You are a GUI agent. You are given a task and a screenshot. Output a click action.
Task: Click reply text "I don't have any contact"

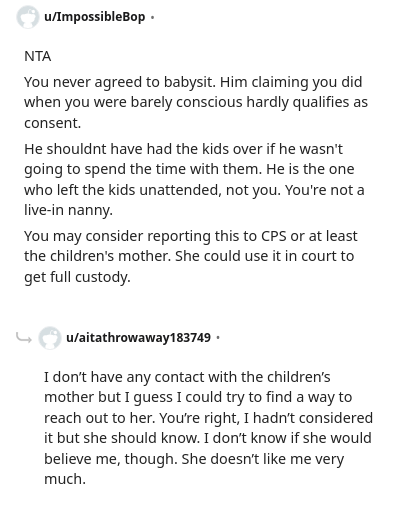pyautogui.click(x=208, y=428)
